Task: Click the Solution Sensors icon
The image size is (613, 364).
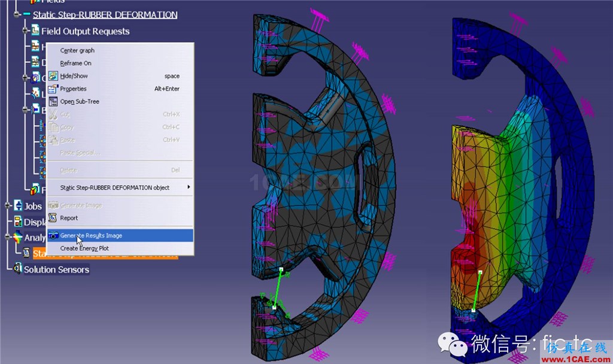Action: pos(17,269)
